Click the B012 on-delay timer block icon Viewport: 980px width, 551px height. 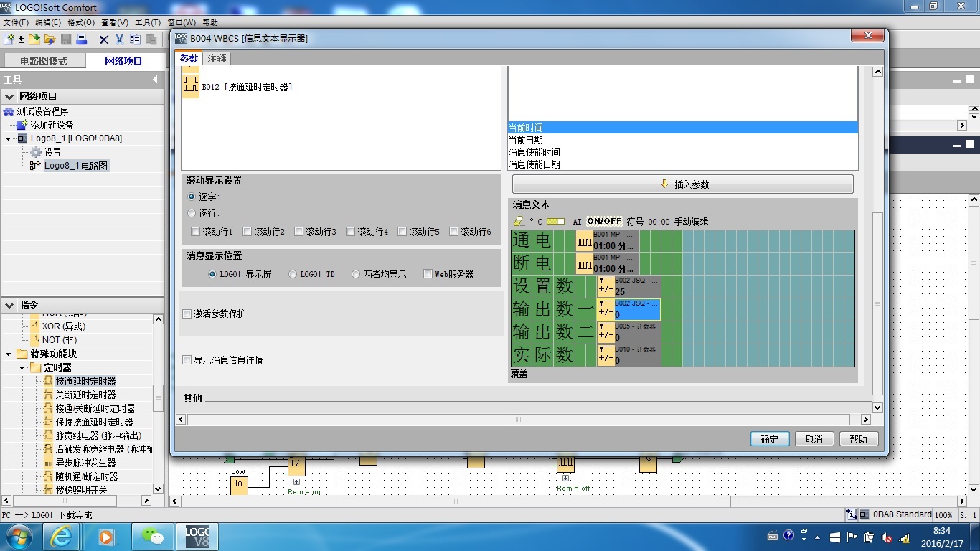pos(191,87)
